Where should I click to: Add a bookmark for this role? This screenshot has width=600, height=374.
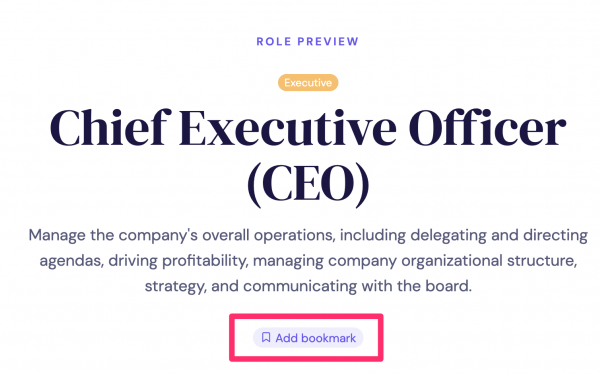click(x=308, y=338)
